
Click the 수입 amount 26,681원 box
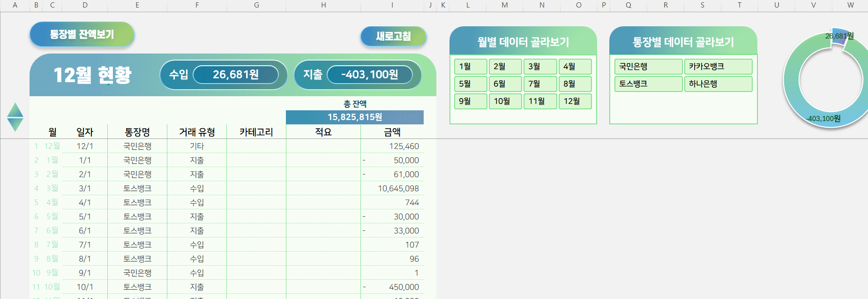[235, 75]
